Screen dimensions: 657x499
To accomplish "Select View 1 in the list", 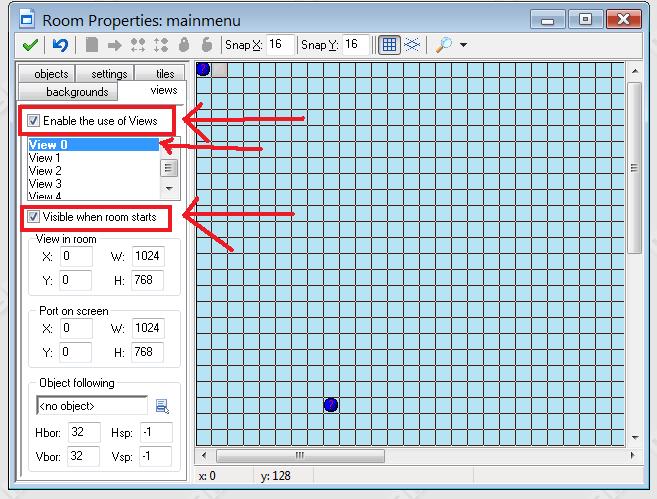I will [45, 158].
